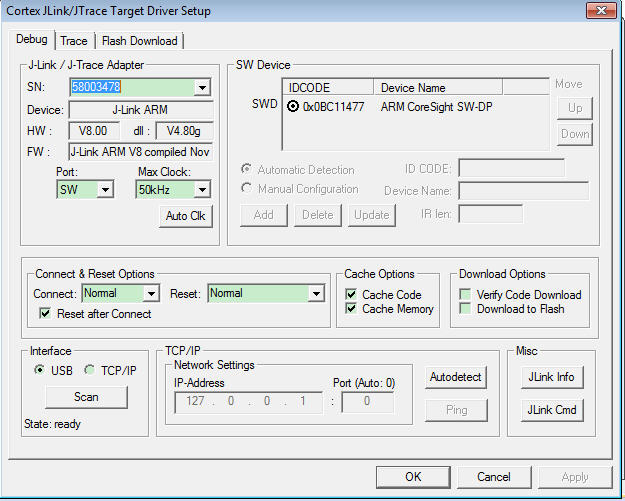The height and width of the screenshot is (501, 625).
Task: Select Automatic Detection radio option
Action: tap(246, 169)
